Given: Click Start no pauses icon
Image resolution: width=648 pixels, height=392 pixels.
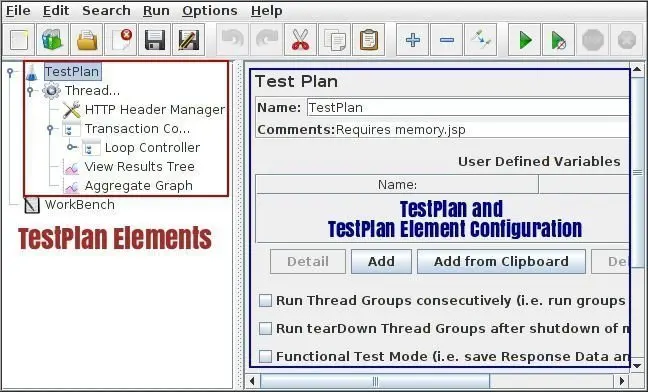Looking at the screenshot, I should (x=558, y=40).
